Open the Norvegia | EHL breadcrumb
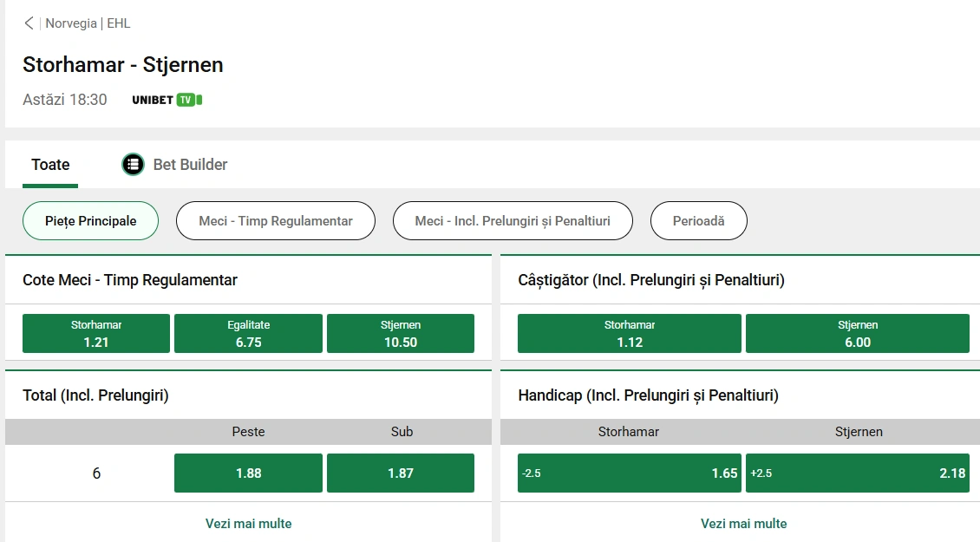980x542 pixels. tap(88, 23)
